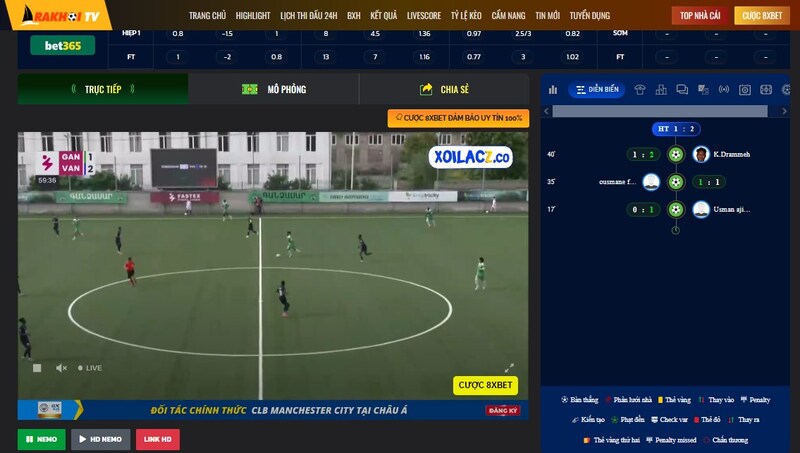Click Hiệp 1 handicap odds value -1.5

(227, 34)
